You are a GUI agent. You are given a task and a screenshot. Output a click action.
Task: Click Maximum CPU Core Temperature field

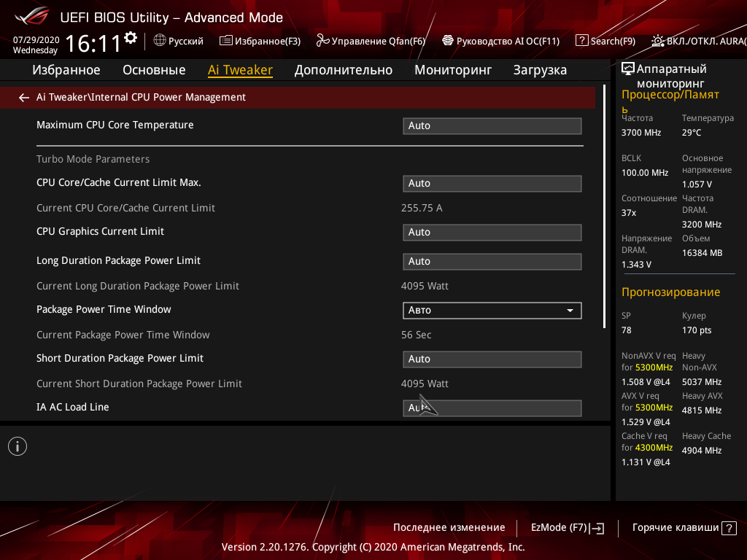pyautogui.click(x=492, y=125)
